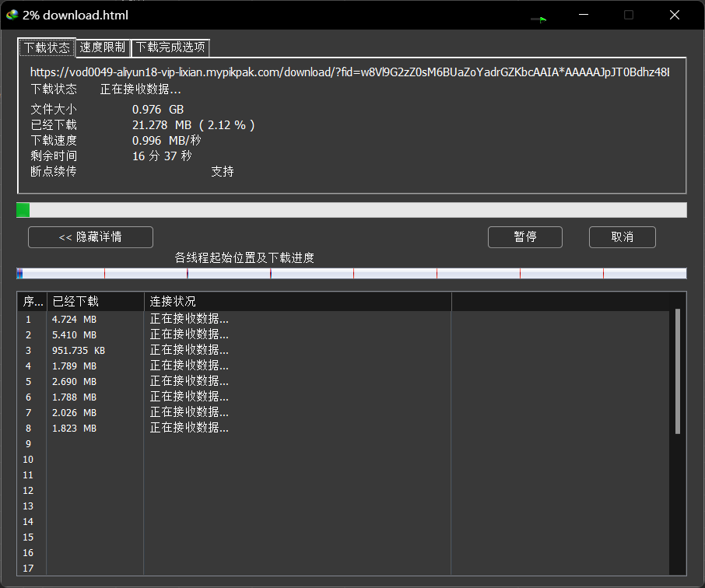The height and width of the screenshot is (588, 705).
Task: Open the 下载完成选项 tab
Action: (x=170, y=47)
